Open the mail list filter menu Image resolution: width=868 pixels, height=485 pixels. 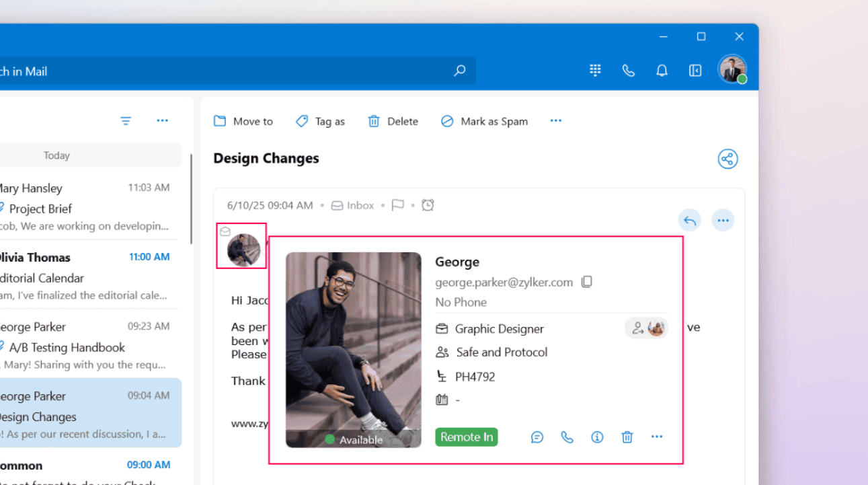(x=126, y=121)
